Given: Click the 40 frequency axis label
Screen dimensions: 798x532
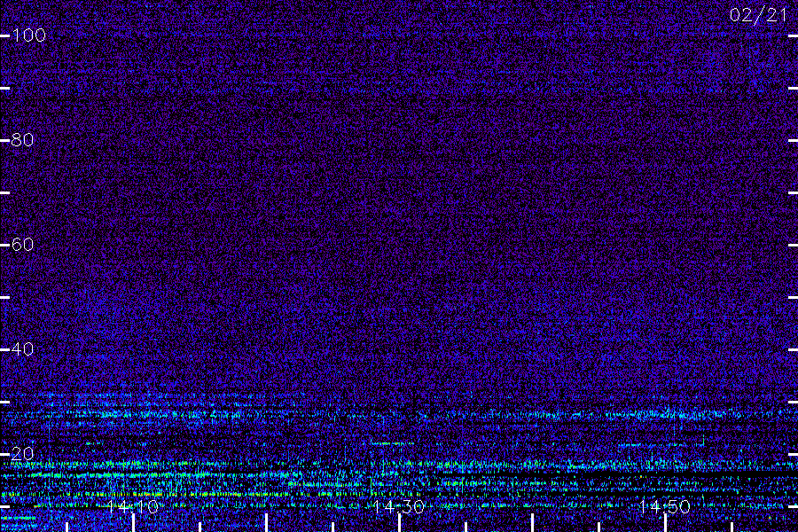Looking at the screenshot, I should pyautogui.click(x=23, y=348).
